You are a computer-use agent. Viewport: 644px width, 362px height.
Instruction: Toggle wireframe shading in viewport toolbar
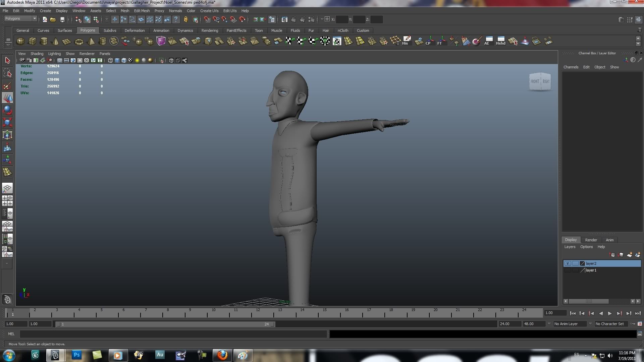(x=110, y=60)
